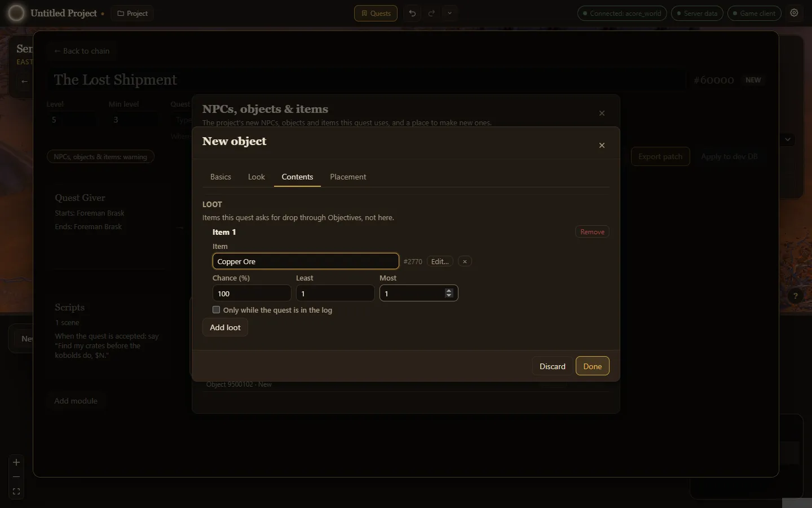Viewport: 812px width, 508px height.
Task: Click Apply to dev DB button
Action: pos(729,156)
